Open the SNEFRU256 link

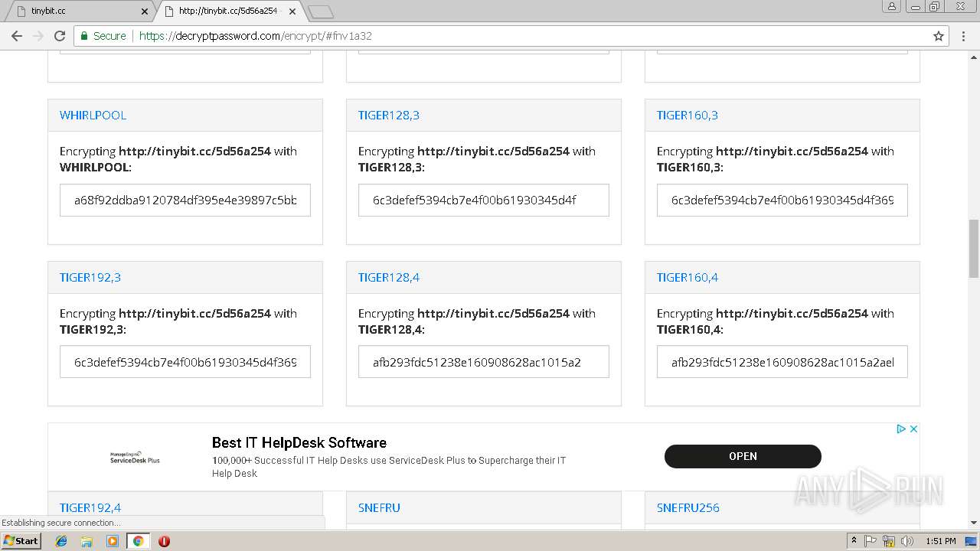click(x=688, y=508)
